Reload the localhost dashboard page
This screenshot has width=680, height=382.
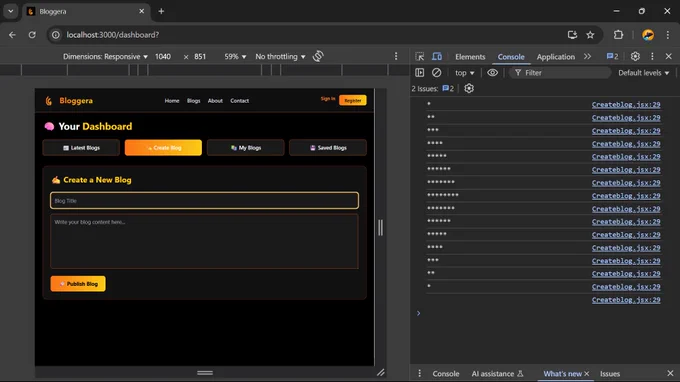click(x=32, y=35)
